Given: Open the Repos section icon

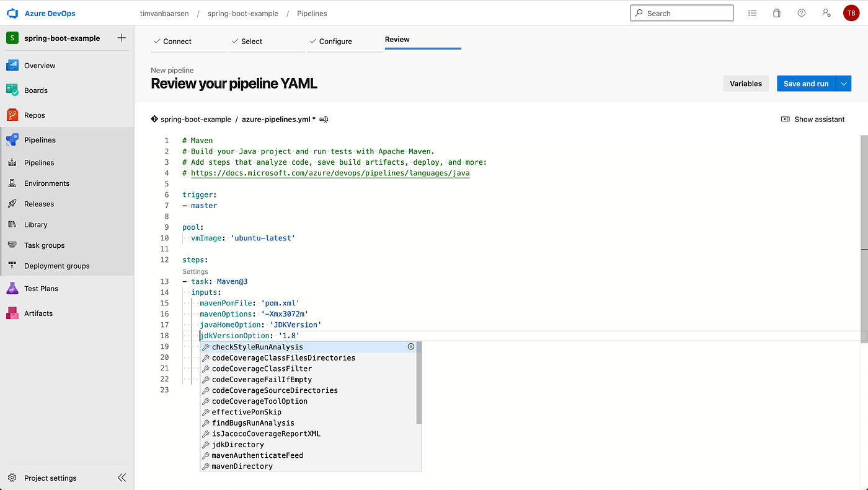Looking at the screenshot, I should tap(12, 115).
